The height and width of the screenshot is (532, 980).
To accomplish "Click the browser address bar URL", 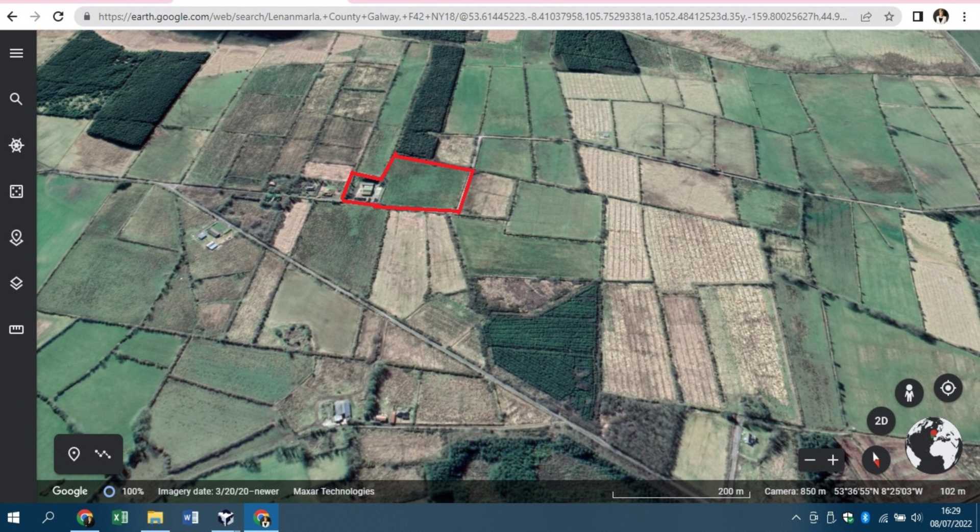I will pos(472,17).
